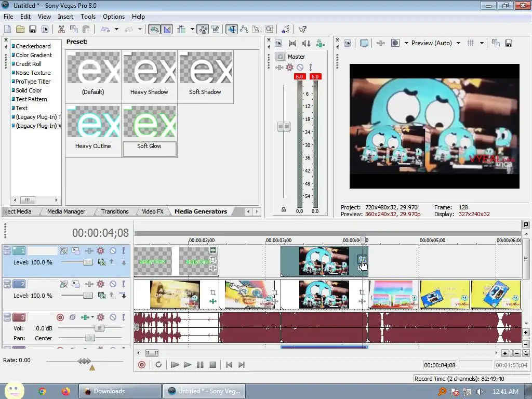Click the Open folder toolbar icon
Screen dimensions: 532x399
20,29
